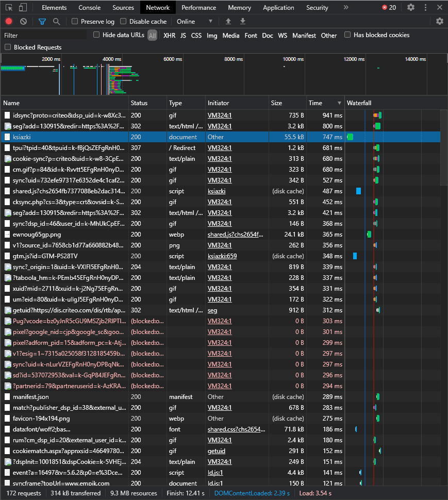The height and width of the screenshot is (500, 448).
Task: Open the getuid initiator link
Action: tap(216, 451)
